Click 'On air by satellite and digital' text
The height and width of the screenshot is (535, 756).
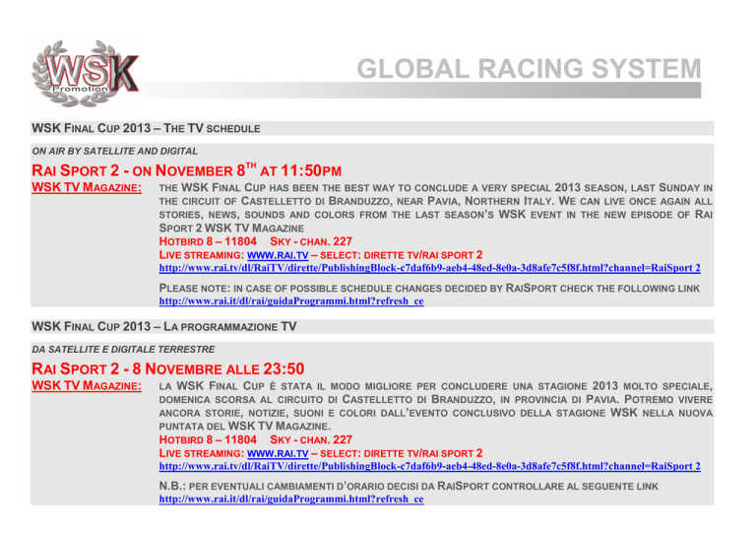pos(115,151)
